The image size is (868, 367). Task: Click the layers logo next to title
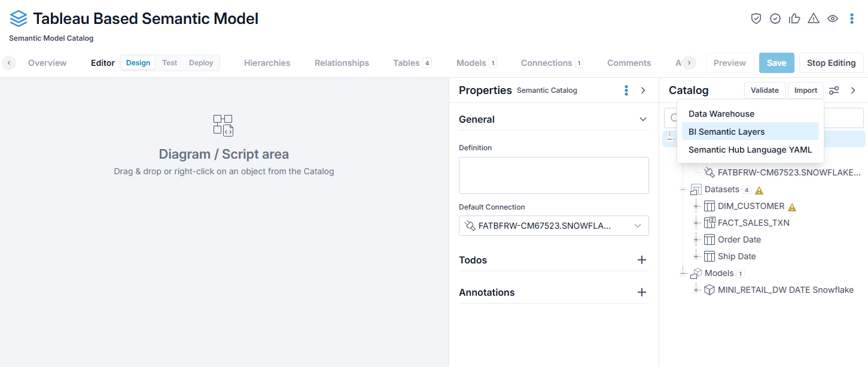19,19
